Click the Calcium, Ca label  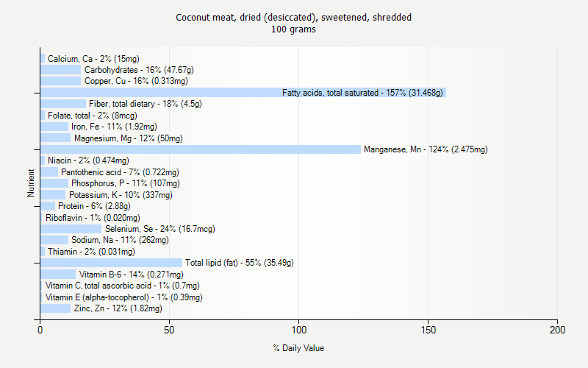(x=93, y=58)
